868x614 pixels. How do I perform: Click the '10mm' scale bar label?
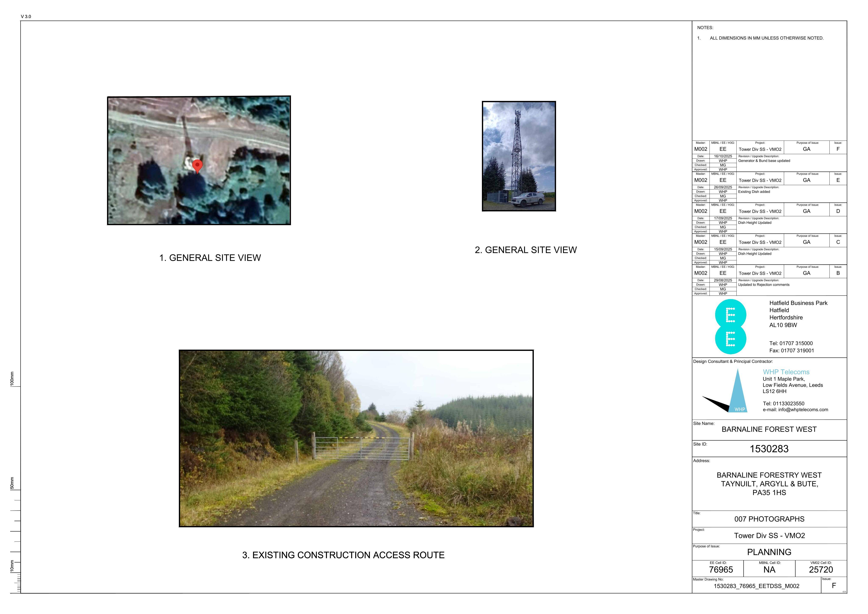point(12,566)
